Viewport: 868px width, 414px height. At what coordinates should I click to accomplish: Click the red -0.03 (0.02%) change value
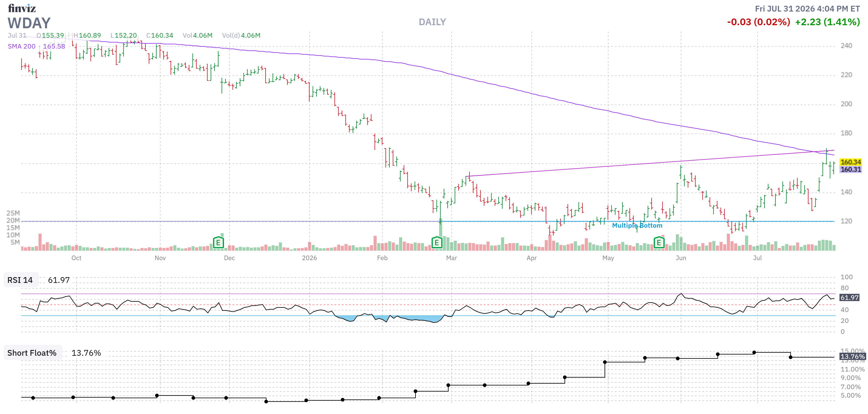pyautogui.click(x=758, y=22)
